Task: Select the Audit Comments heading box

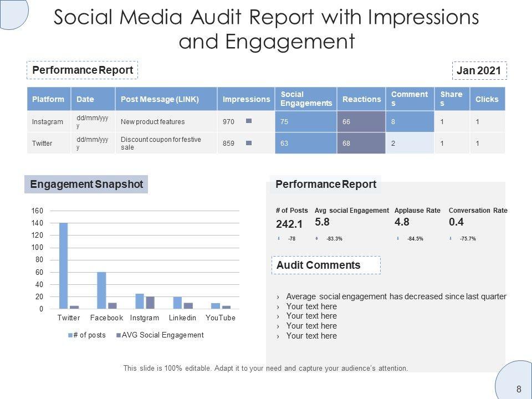Action: click(326, 265)
